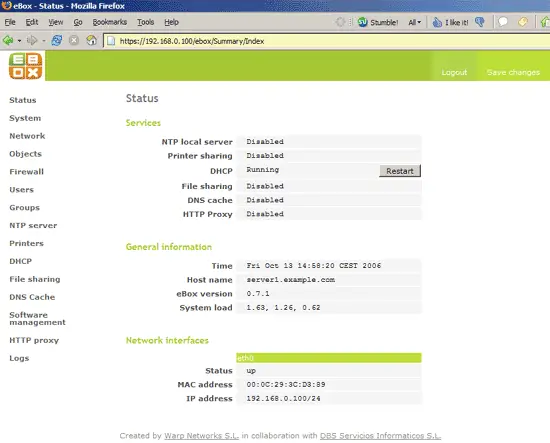Click the Forward arrow icon
The image size is (550, 443).
[32, 40]
